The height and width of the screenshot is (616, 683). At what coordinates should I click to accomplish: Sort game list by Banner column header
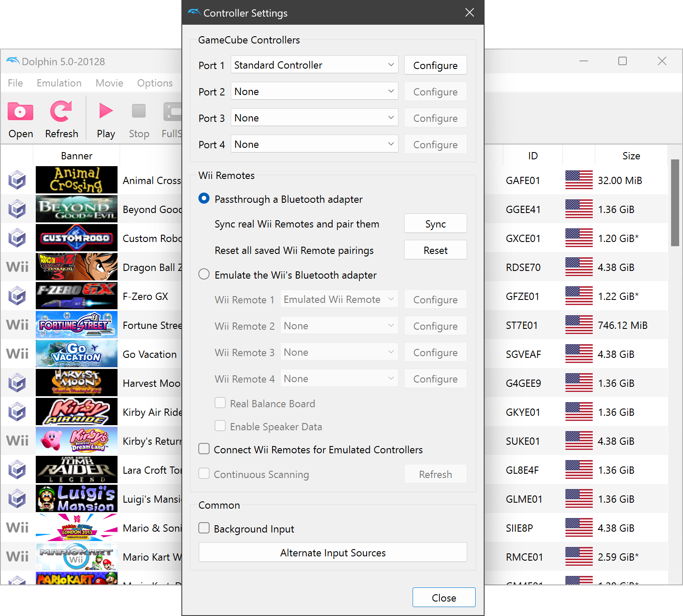77,155
